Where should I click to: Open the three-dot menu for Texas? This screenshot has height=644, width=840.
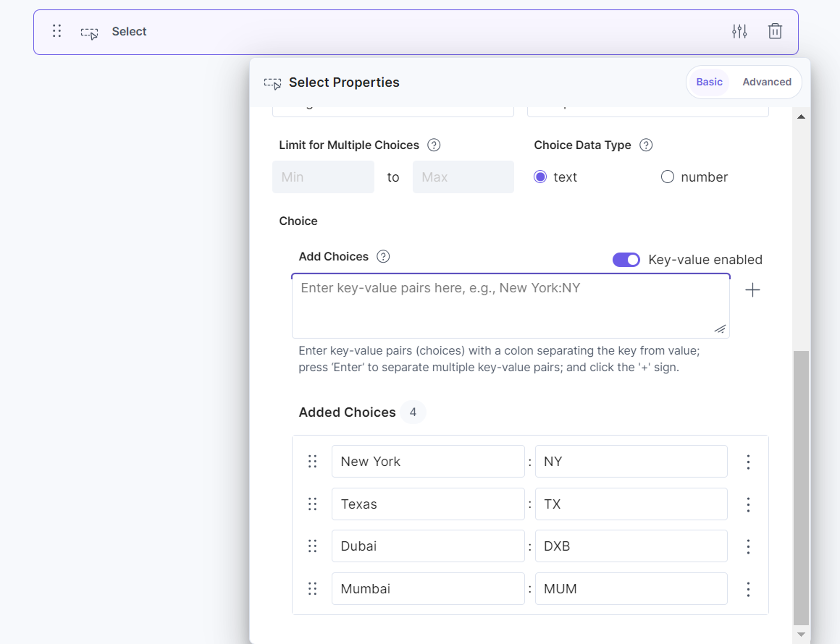[x=748, y=505]
